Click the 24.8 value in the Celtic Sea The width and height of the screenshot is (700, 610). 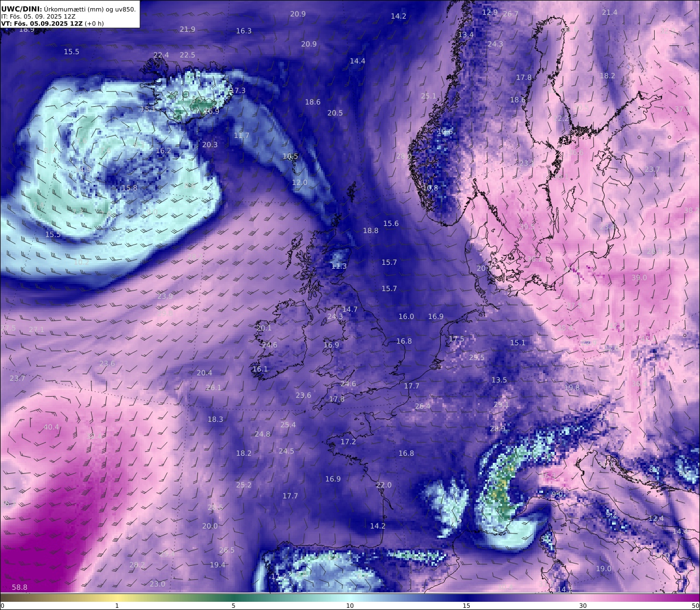click(262, 434)
